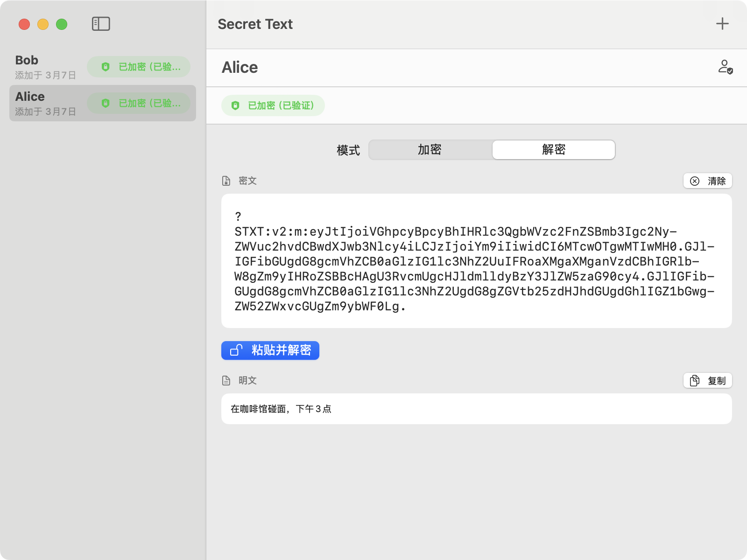Select Bob in the contact list

coord(46,67)
